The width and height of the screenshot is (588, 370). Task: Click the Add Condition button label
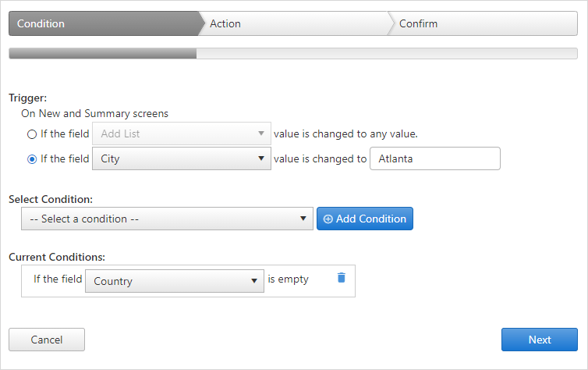371,219
